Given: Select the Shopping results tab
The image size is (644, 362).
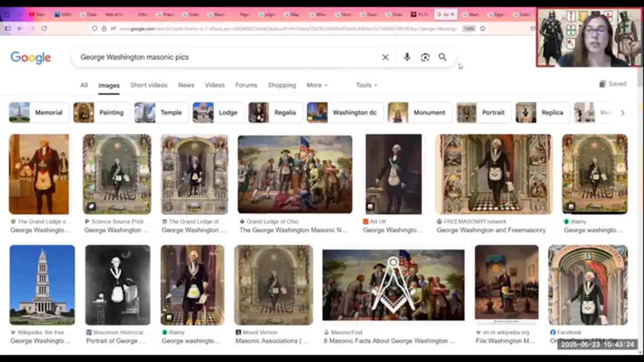Looking at the screenshot, I should pos(282,85).
